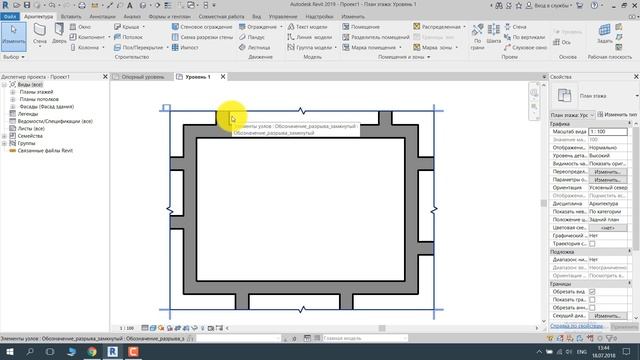Image resolution: width=640 pixels, height=360 pixels.
Task: Click the Изменить тип button
Action: 617,115
